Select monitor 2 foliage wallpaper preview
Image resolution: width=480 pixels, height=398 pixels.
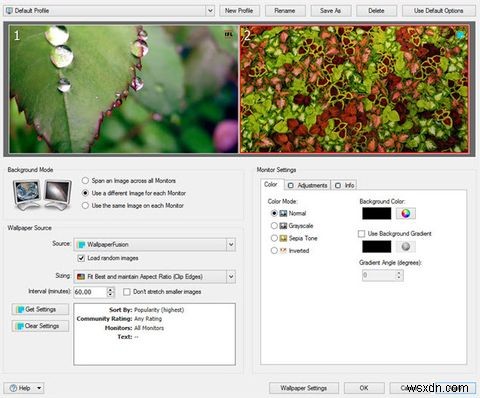click(x=354, y=89)
